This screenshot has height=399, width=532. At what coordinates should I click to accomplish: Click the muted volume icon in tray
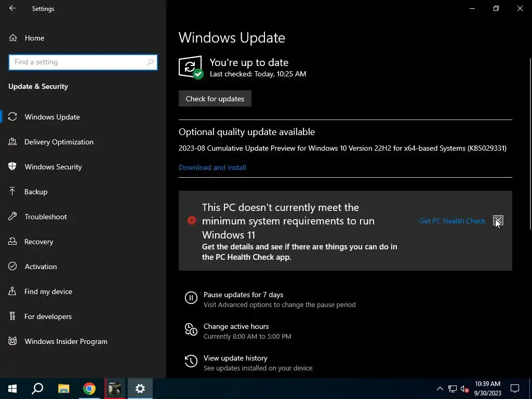tap(464, 389)
